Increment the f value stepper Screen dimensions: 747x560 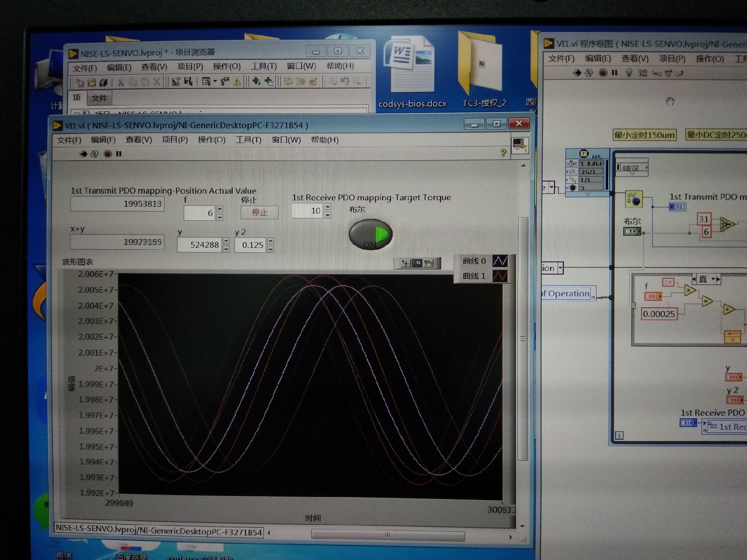tap(220, 209)
